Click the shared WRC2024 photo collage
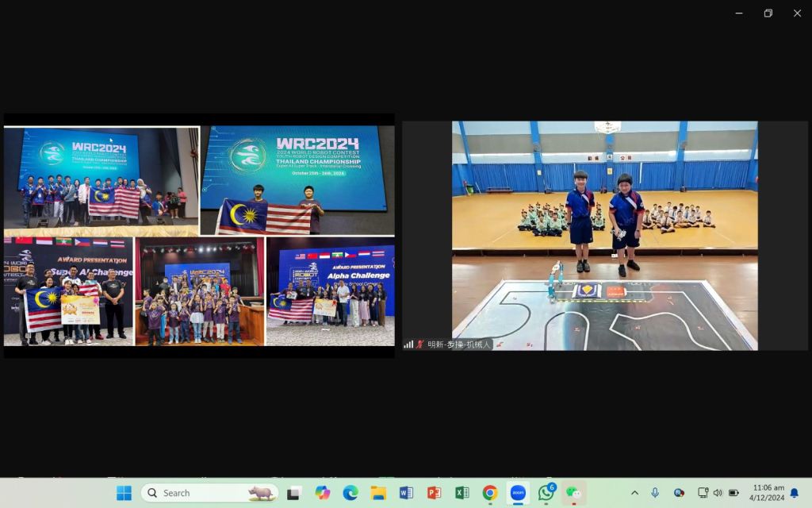Viewport: 812px width, 508px height. (199, 236)
